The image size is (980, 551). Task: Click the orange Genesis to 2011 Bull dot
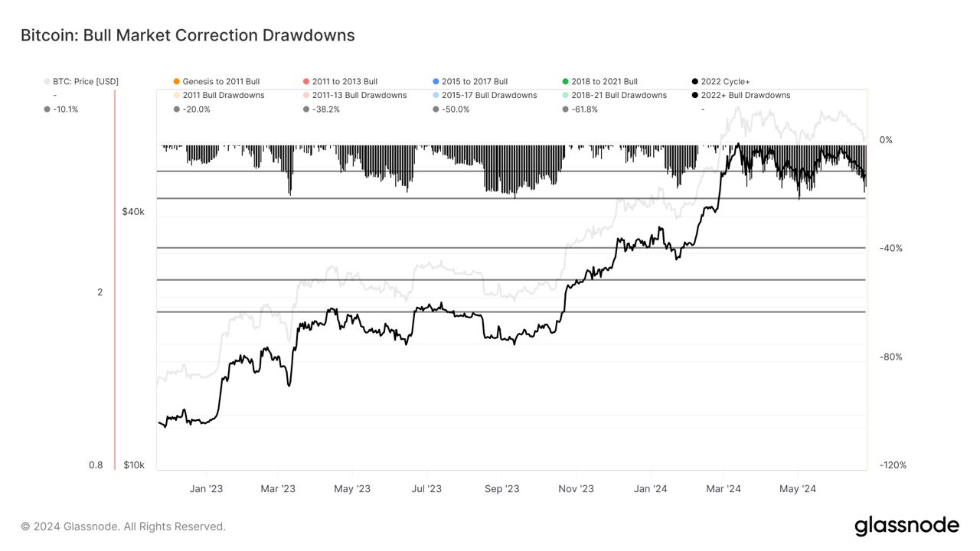[177, 82]
